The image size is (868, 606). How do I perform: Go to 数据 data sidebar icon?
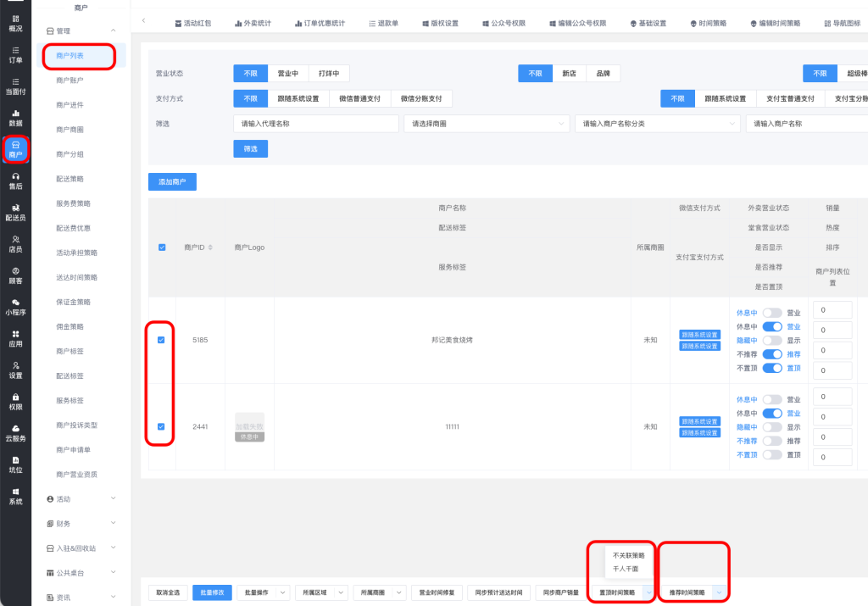tap(15, 117)
